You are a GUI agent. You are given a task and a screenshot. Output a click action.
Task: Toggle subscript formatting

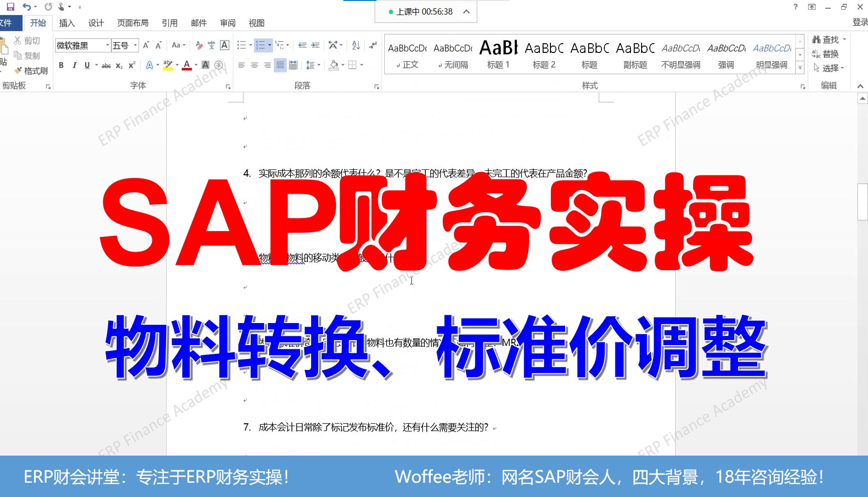tap(119, 65)
